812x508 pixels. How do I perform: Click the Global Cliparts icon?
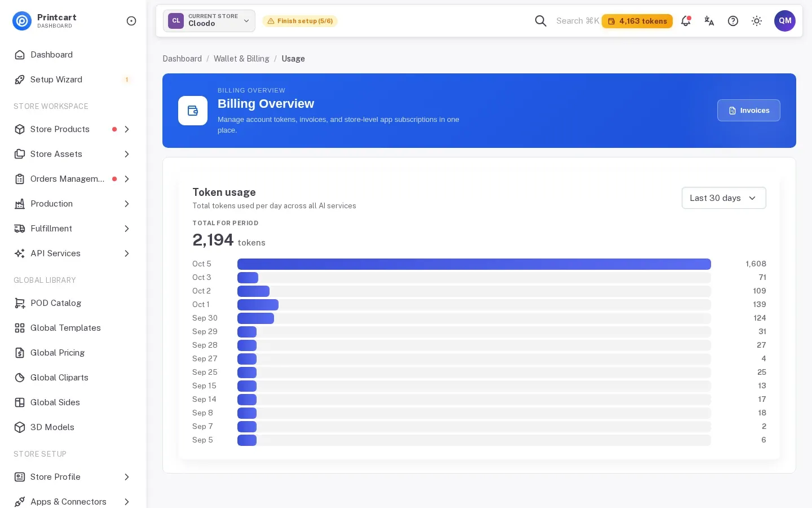click(20, 378)
